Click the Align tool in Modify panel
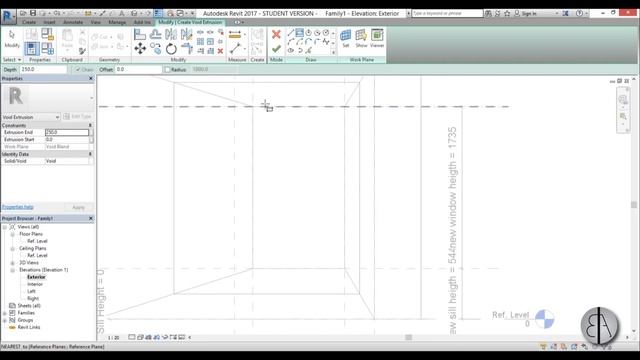 (x=140, y=35)
